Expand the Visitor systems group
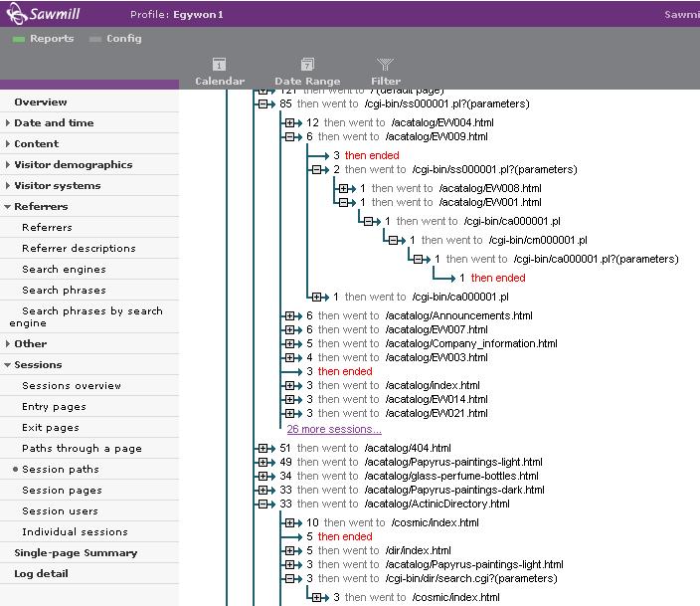 8,185
